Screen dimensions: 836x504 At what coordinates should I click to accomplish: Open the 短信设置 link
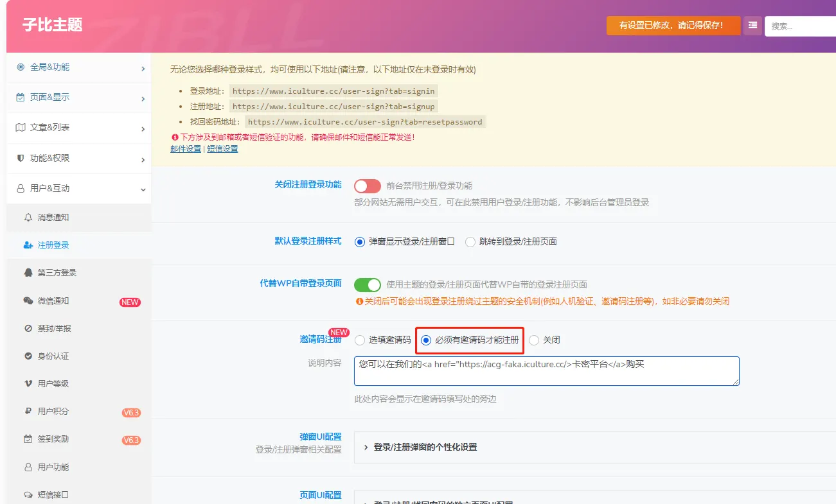(222, 149)
